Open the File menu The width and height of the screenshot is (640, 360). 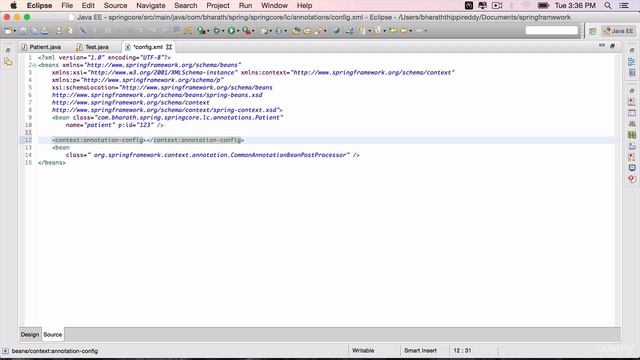[67, 5]
